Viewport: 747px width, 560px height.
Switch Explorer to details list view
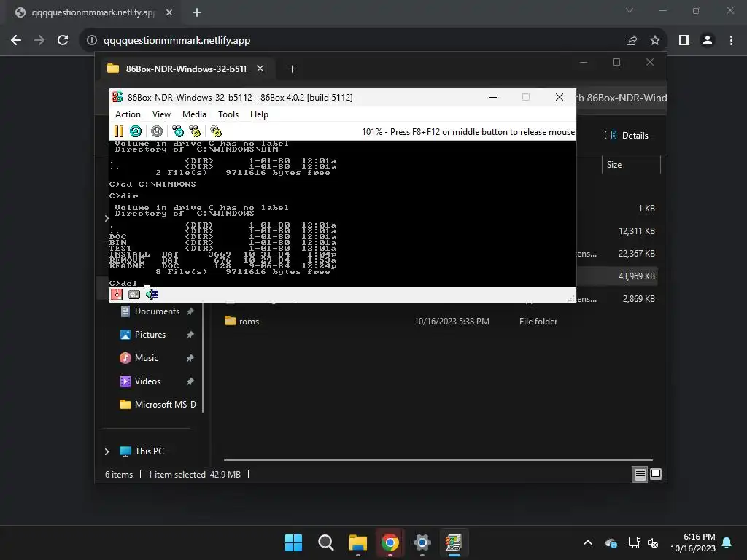coord(640,474)
